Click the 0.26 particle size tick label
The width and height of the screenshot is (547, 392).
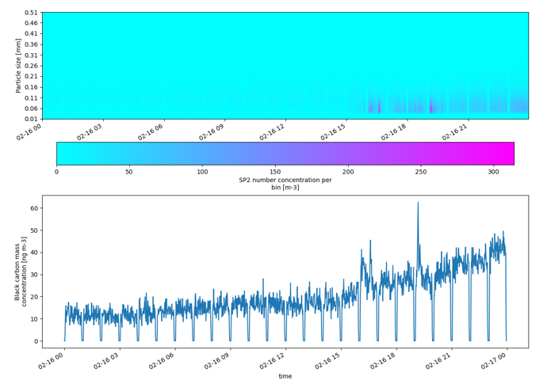pos(31,66)
